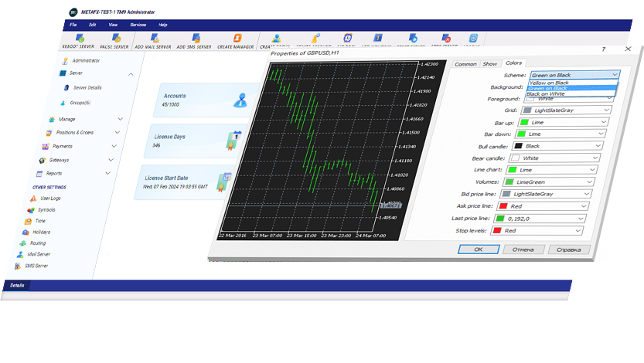Expand the Gateways section
The width and height of the screenshot is (644, 363).
(111, 160)
